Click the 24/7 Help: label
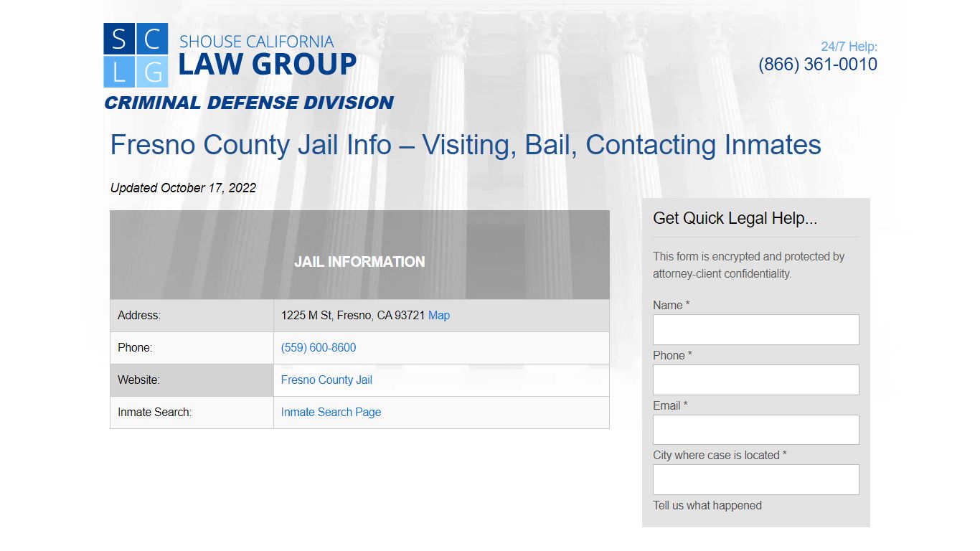 click(x=849, y=47)
